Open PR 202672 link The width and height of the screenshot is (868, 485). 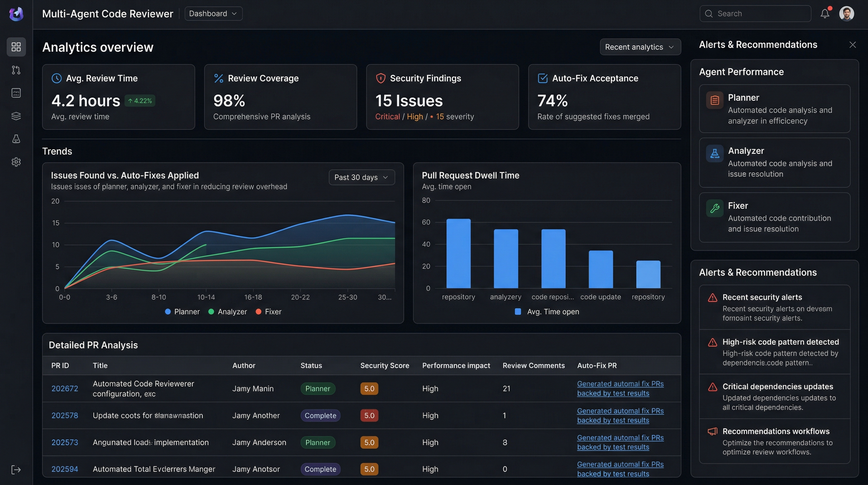(x=64, y=389)
